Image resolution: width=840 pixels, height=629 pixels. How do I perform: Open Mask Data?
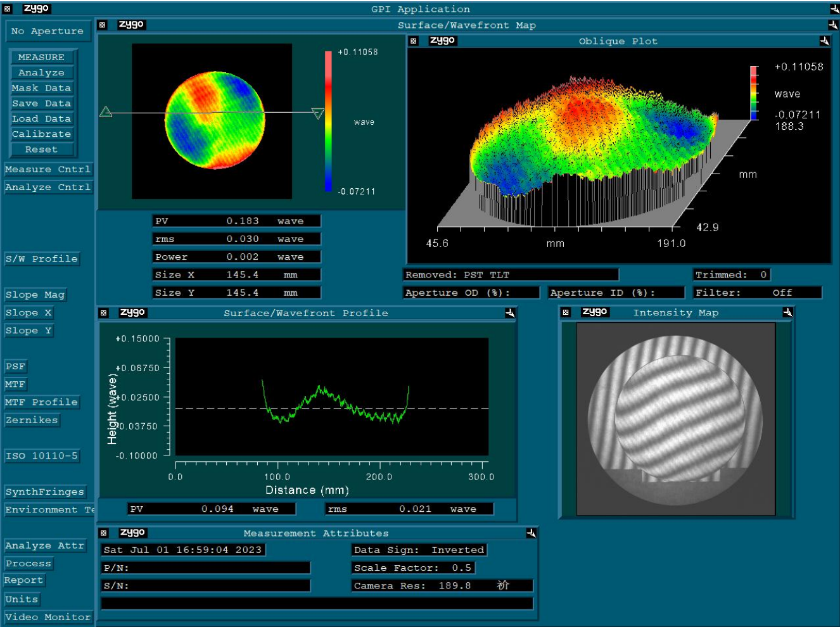pos(42,88)
